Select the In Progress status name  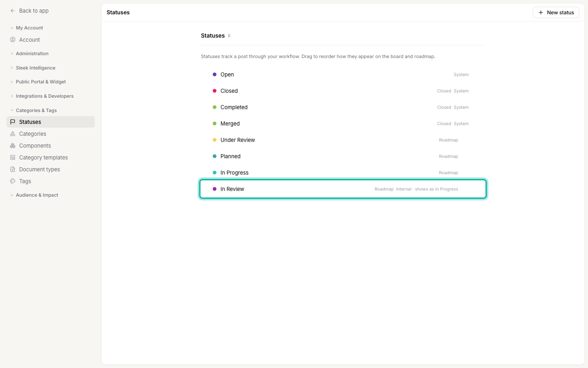click(x=234, y=173)
